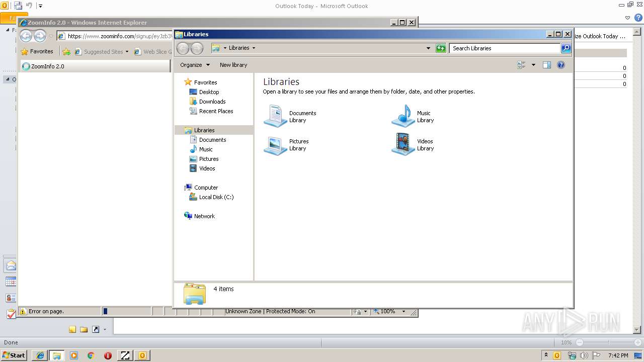Viewport: 644px width, 362px height.
Task: Click Add to Favorites Bar icon
Action: (66, 51)
